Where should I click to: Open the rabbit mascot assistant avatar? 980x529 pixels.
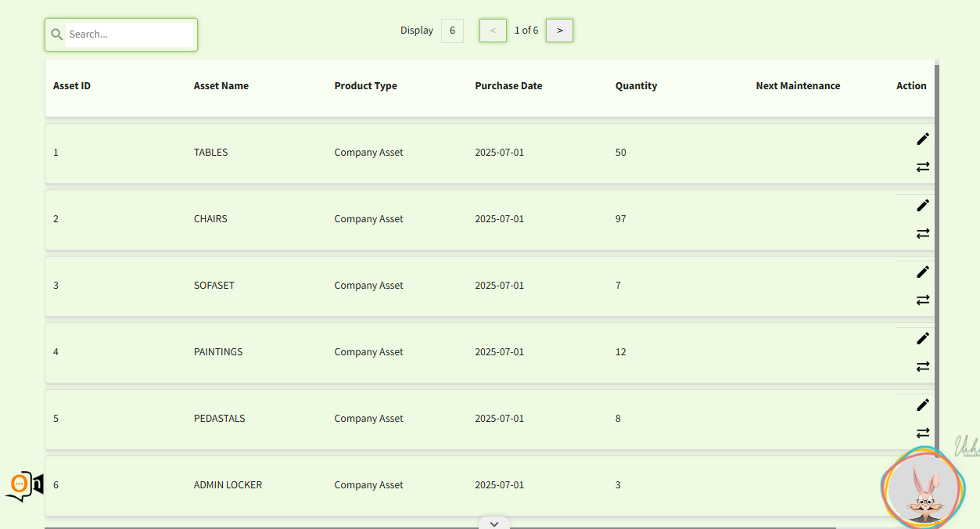(923, 488)
